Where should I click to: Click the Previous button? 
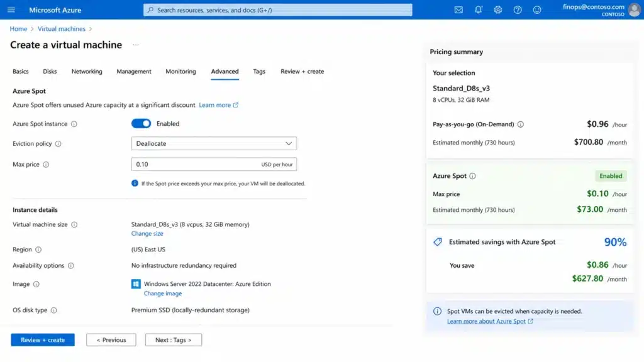click(111, 340)
